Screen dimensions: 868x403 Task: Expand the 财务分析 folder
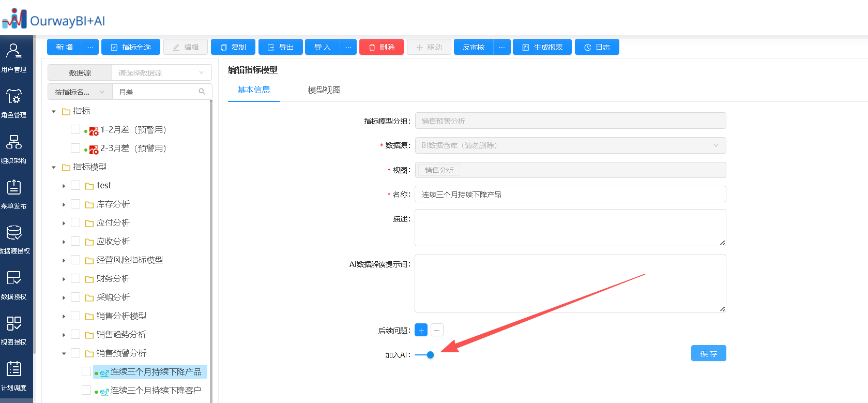click(64, 279)
